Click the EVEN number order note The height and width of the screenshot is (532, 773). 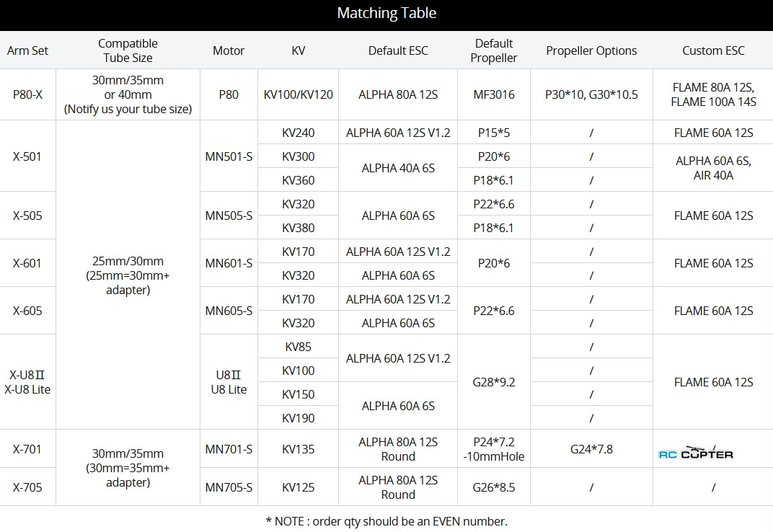[386, 521]
